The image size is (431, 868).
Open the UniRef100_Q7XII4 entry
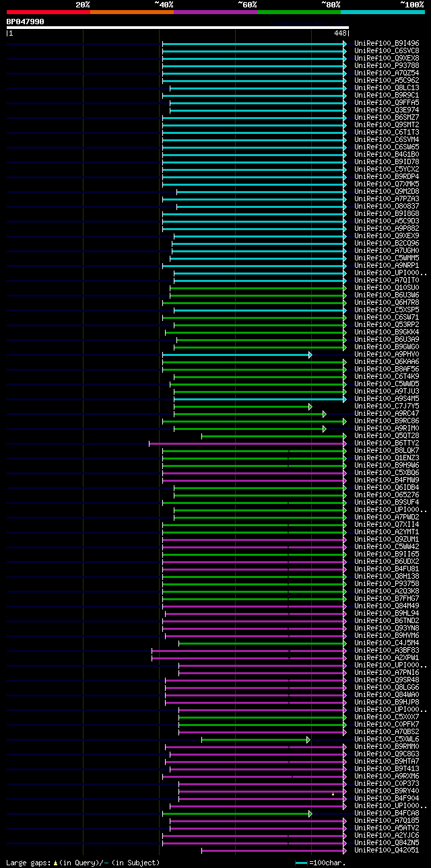(387, 524)
